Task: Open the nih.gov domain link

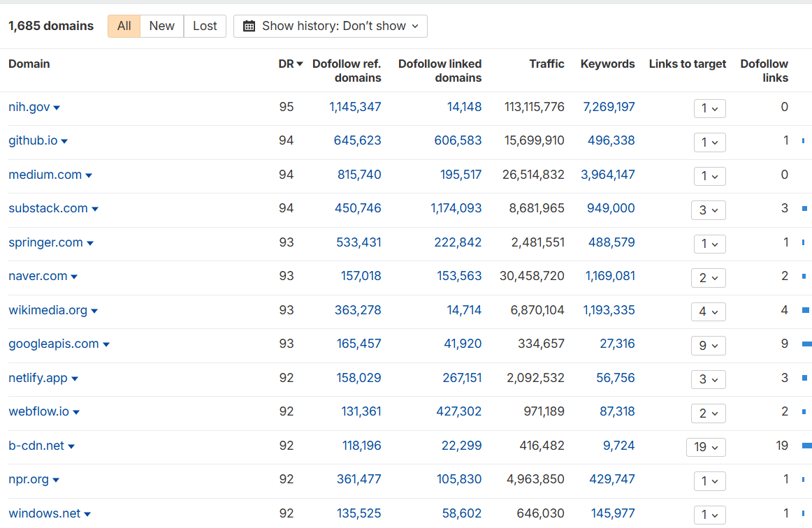Action: tap(29, 107)
